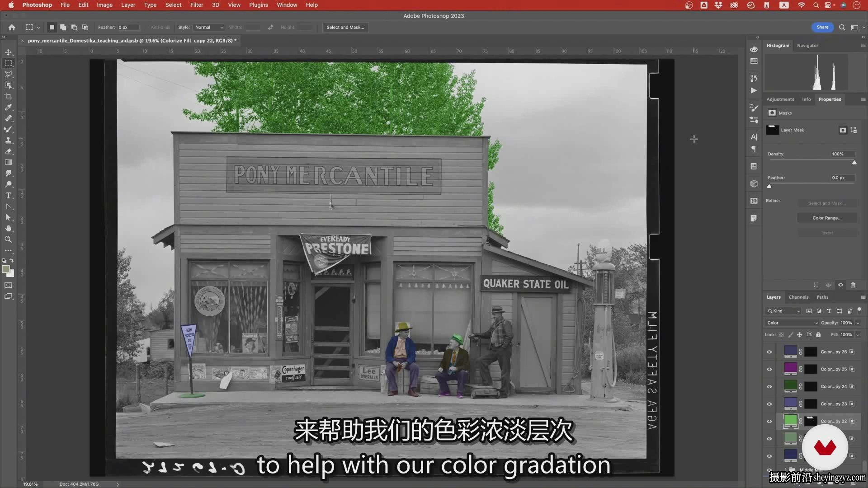Open the Kind filter dropdown
This screenshot has width=868, height=488.
point(783,311)
